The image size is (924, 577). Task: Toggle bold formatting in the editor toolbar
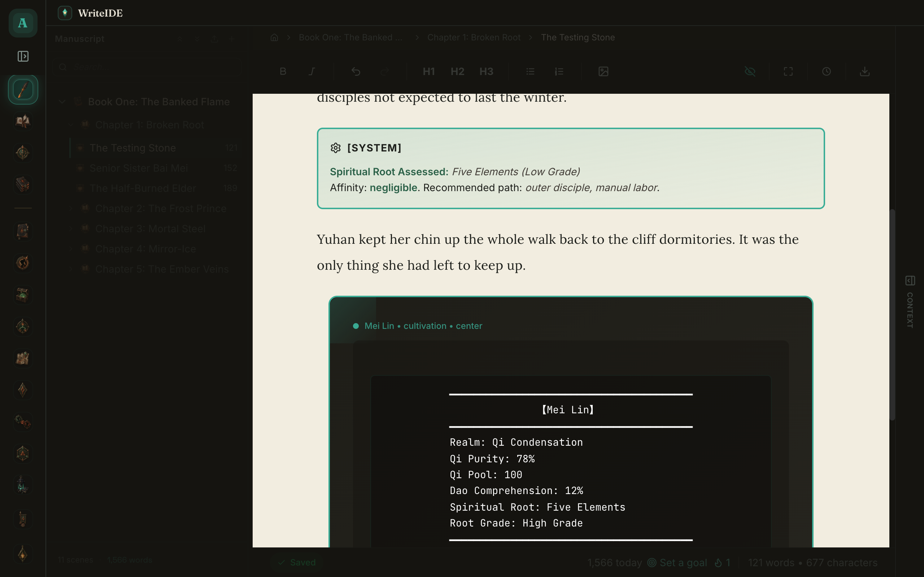[x=283, y=71]
